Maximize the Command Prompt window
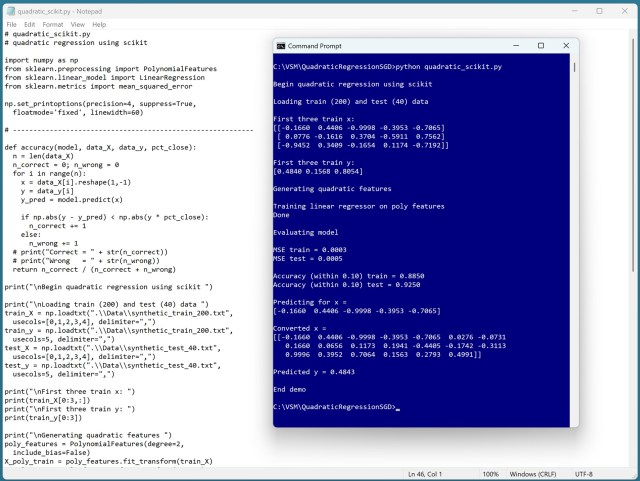Image resolution: width=640 pixels, height=481 pixels. (540, 46)
